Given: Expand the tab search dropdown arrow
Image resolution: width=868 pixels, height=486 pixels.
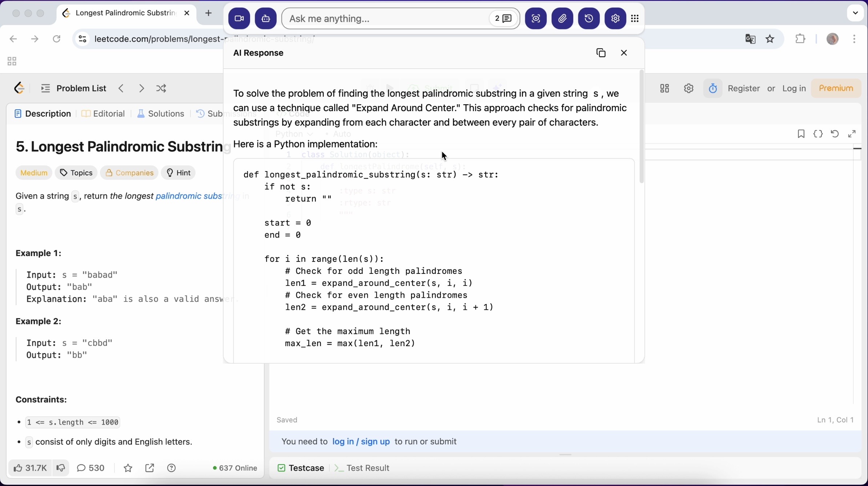Looking at the screenshot, I should tap(856, 13).
